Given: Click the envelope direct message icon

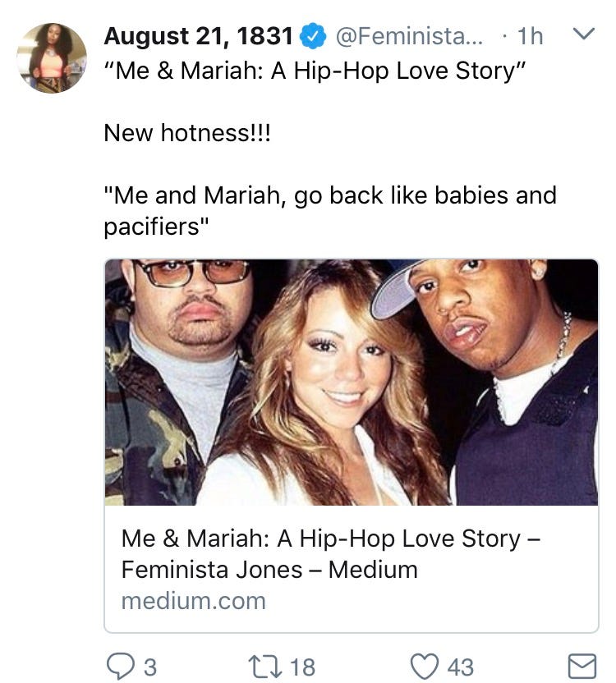Looking at the screenshot, I should click(x=582, y=666).
